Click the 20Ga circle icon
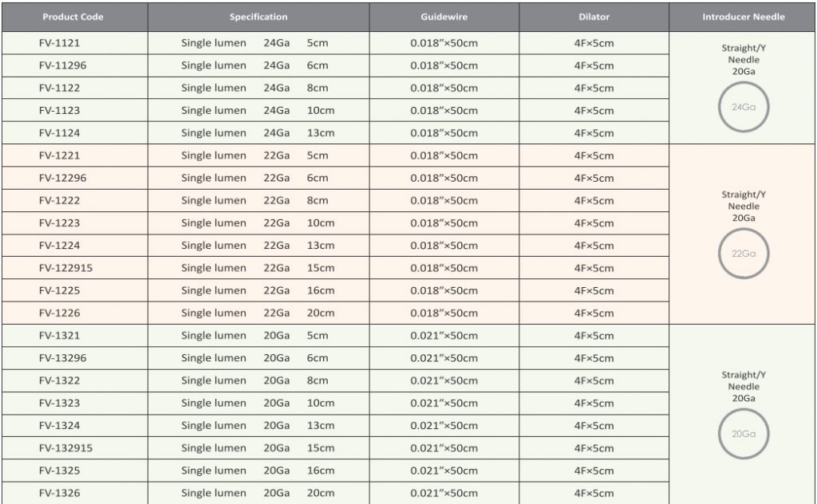 (x=744, y=434)
